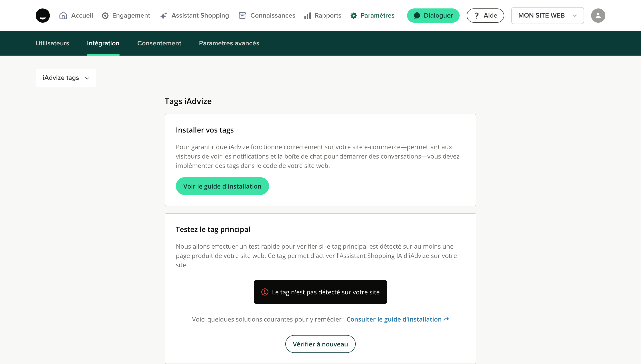Open the user profile avatar
641x364 pixels.
tap(598, 16)
